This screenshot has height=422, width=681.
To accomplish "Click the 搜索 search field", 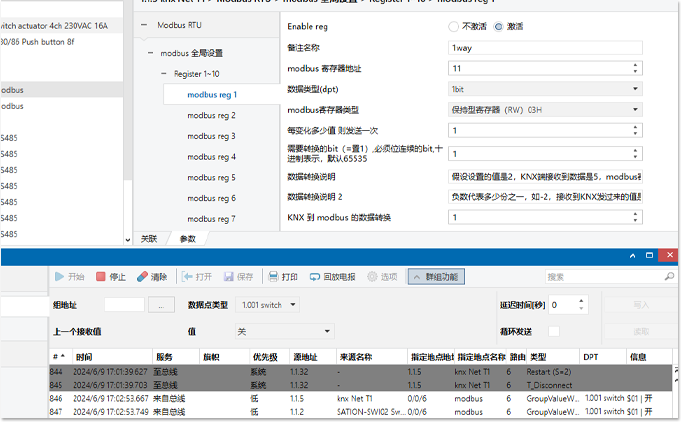I will 605,277.
